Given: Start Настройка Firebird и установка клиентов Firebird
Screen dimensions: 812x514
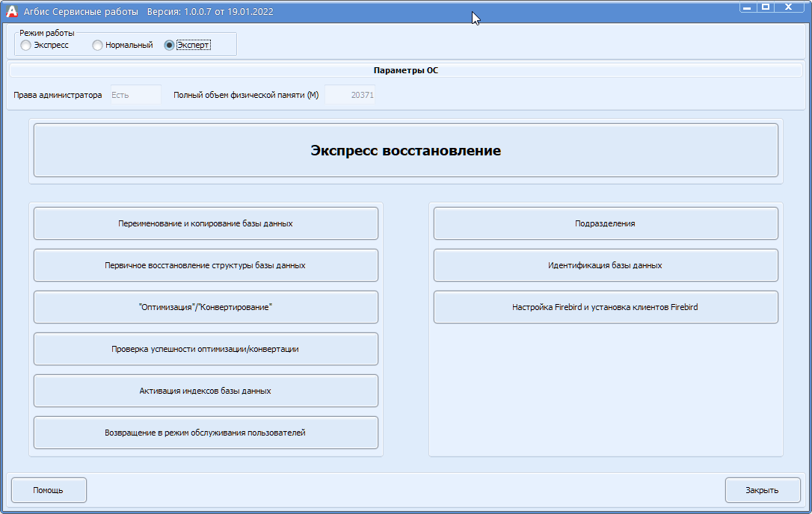Looking at the screenshot, I should tap(606, 306).
